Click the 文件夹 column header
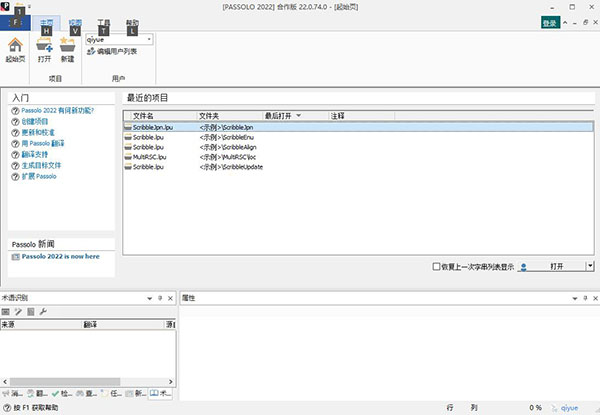The image size is (600, 415). click(230, 116)
